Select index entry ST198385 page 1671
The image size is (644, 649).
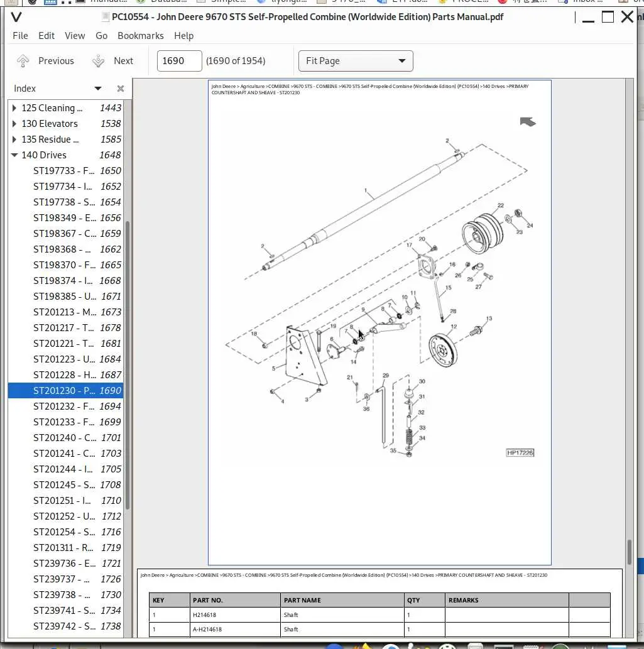pos(65,297)
